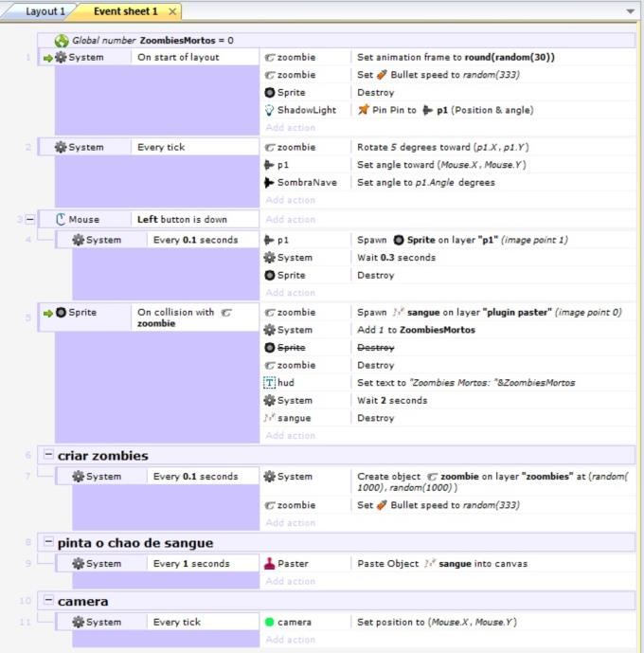
Task: Click the disabled Sprite icon with strikethrough
Action: [270, 347]
